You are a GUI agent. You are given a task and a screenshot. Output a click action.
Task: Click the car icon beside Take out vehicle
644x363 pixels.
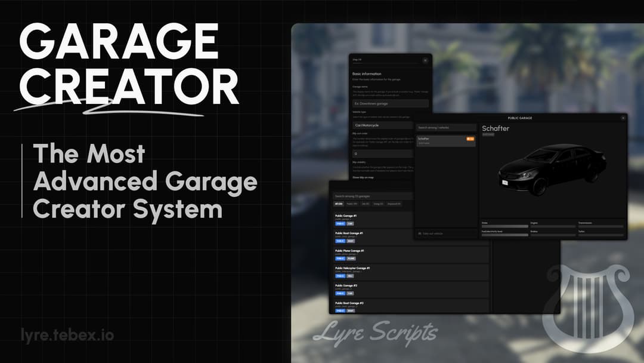[420, 233]
